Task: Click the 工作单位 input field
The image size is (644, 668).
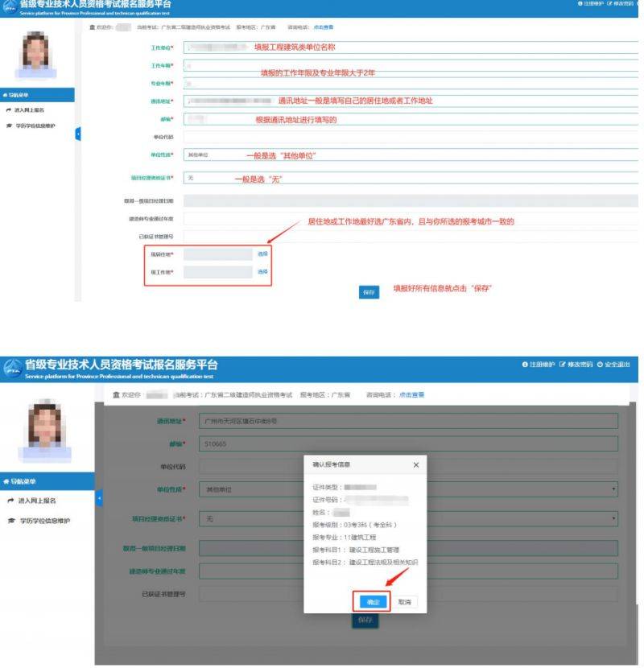Action: (x=411, y=47)
